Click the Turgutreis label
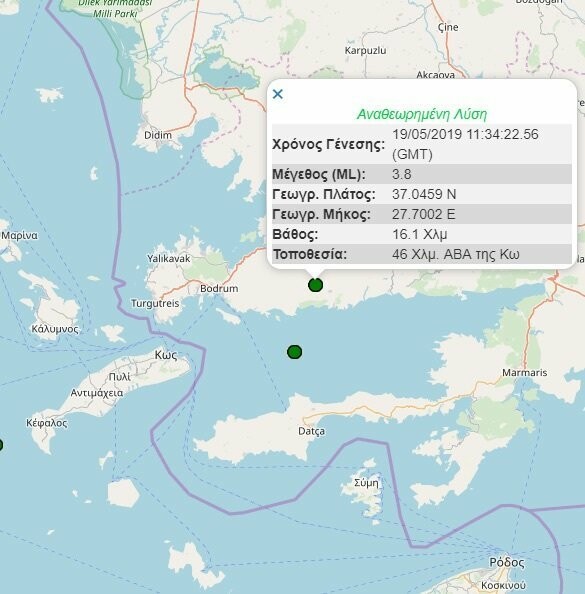The width and height of the screenshot is (585, 594). tap(155, 303)
